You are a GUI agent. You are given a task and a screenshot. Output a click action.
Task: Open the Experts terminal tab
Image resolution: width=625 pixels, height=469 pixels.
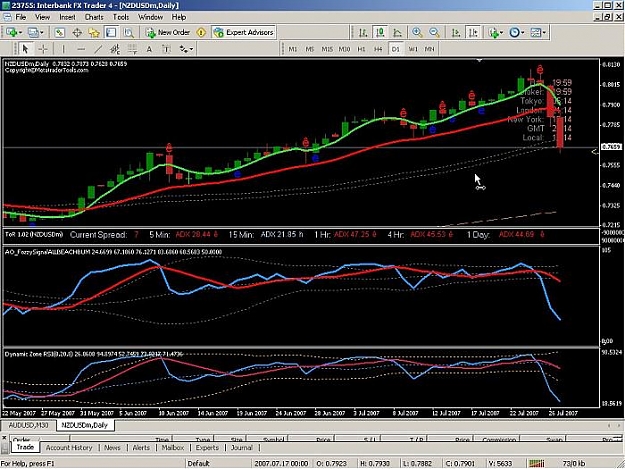coord(207,447)
